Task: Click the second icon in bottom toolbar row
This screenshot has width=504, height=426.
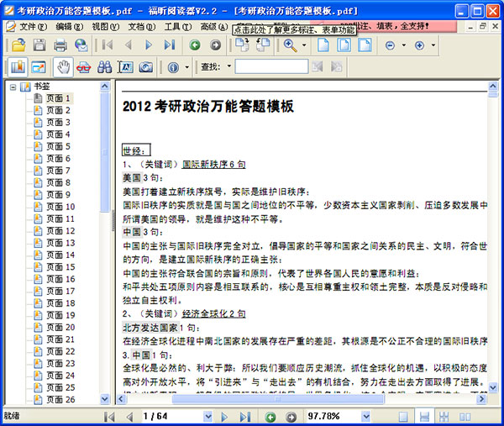Action: tap(39, 67)
